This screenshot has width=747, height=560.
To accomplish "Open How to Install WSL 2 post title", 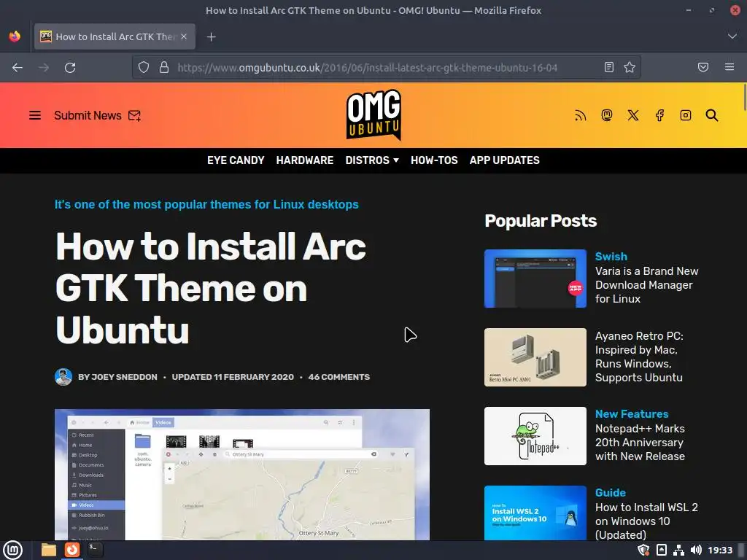I will 646,521.
